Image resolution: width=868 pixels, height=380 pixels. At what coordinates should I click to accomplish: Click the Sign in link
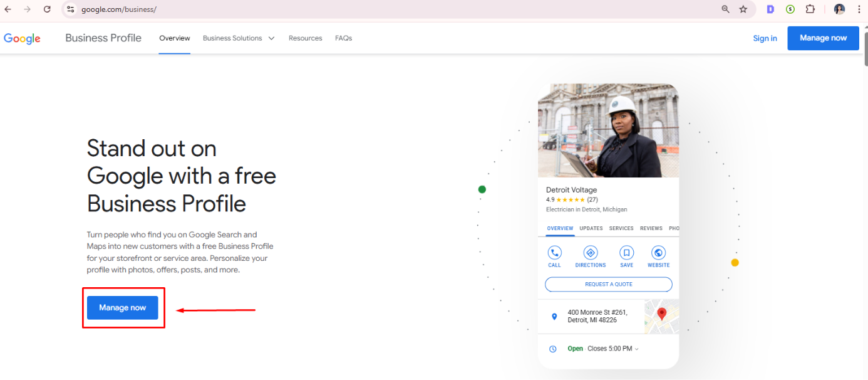[x=765, y=38]
